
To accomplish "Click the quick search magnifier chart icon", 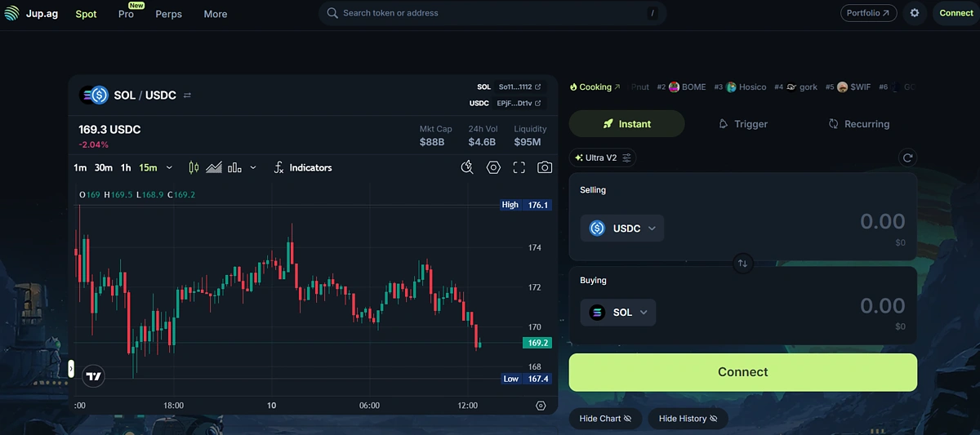I will pyautogui.click(x=467, y=167).
